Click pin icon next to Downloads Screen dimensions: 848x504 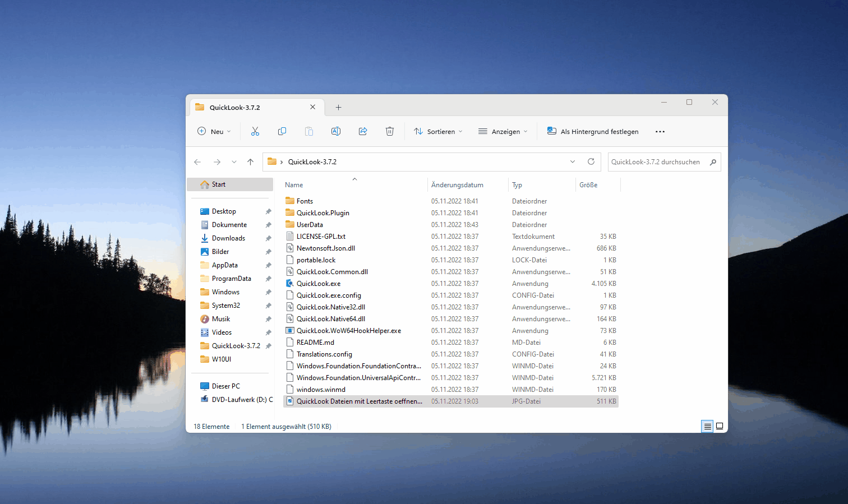pos(268,238)
